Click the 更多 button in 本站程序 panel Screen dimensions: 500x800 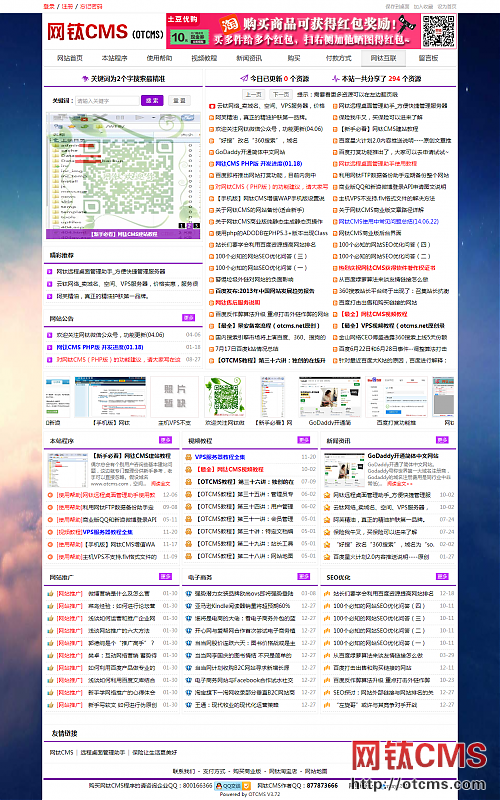point(165,440)
